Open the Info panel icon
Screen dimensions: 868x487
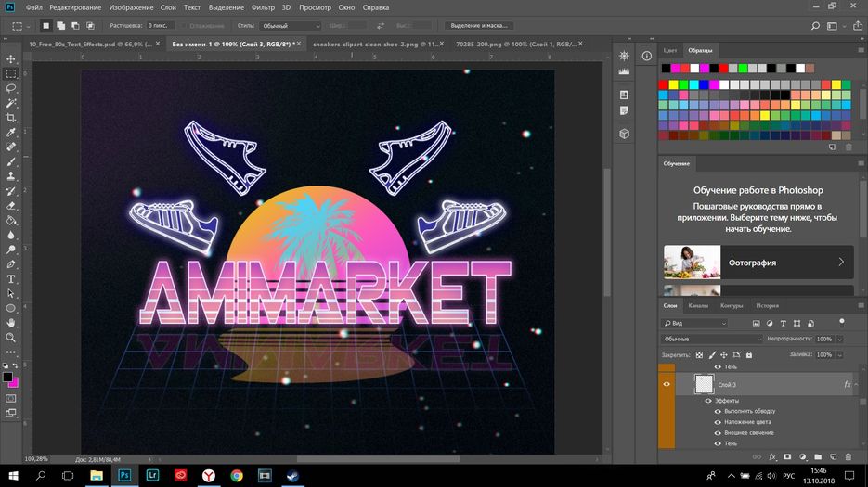click(x=646, y=56)
